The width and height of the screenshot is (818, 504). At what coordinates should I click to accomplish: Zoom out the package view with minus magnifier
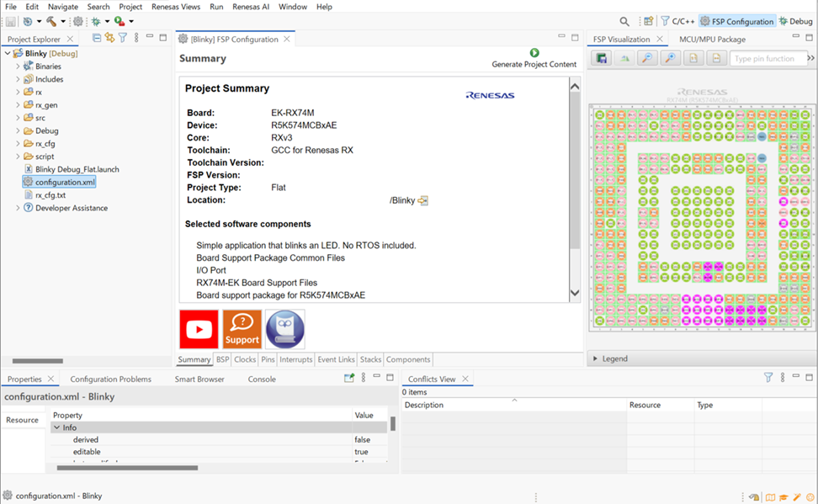(x=647, y=58)
